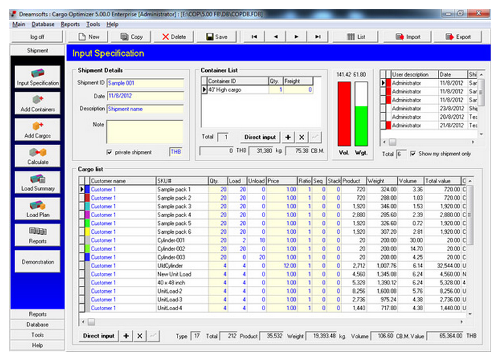Viewport: 500px width, 362px height.
Task: Open the Load Plan sidebar item
Action: point(38,209)
